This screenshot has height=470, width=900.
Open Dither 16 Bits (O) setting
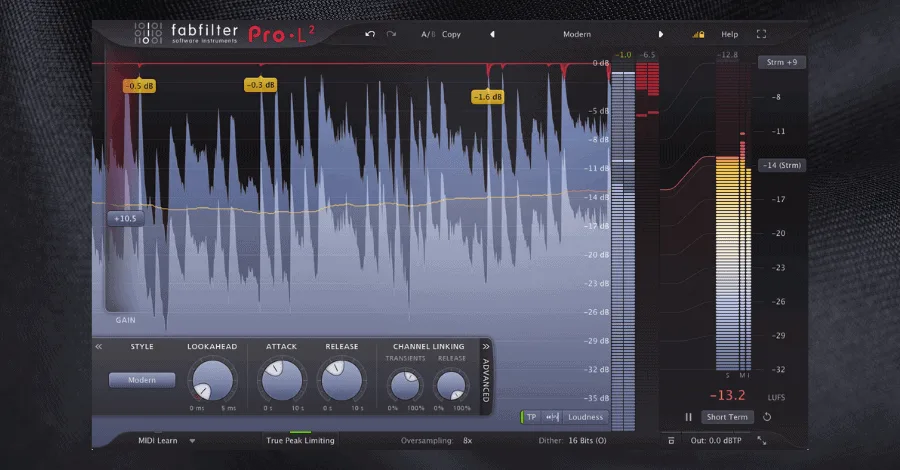click(x=572, y=441)
